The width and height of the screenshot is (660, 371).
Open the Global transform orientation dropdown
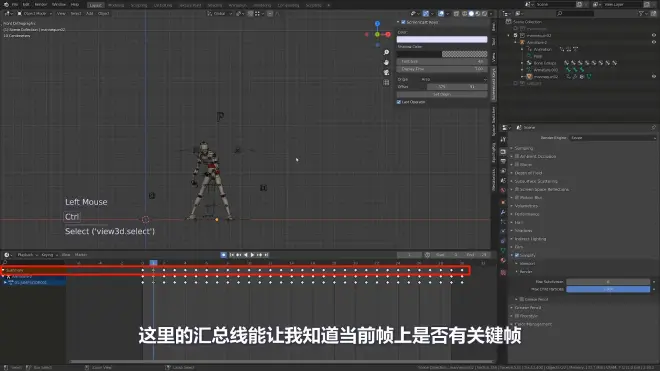(x=219, y=13)
